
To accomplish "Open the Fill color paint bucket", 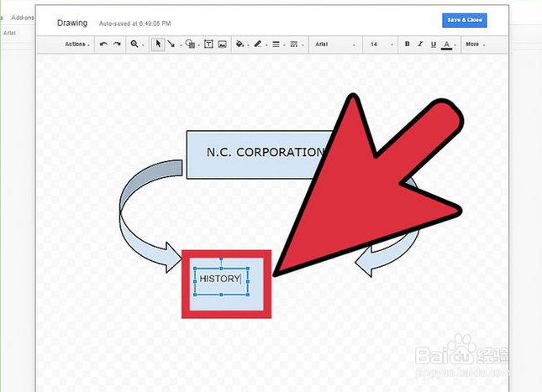I will (x=239, y=44).
